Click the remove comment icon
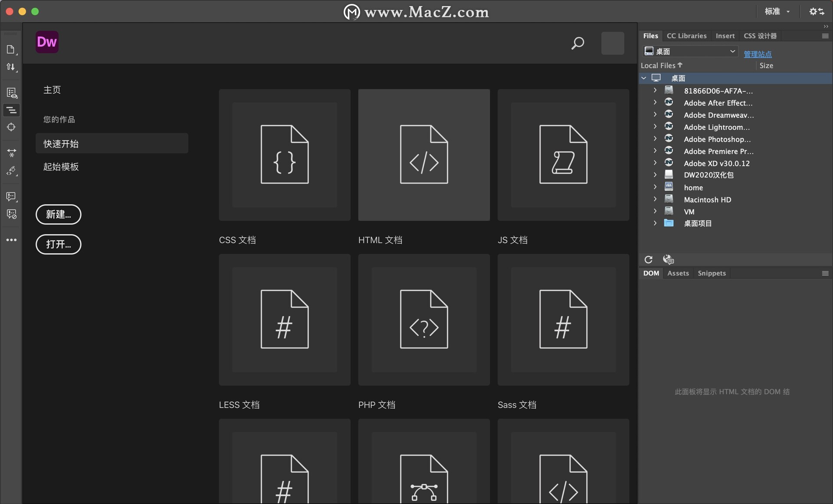 (11, 214)
